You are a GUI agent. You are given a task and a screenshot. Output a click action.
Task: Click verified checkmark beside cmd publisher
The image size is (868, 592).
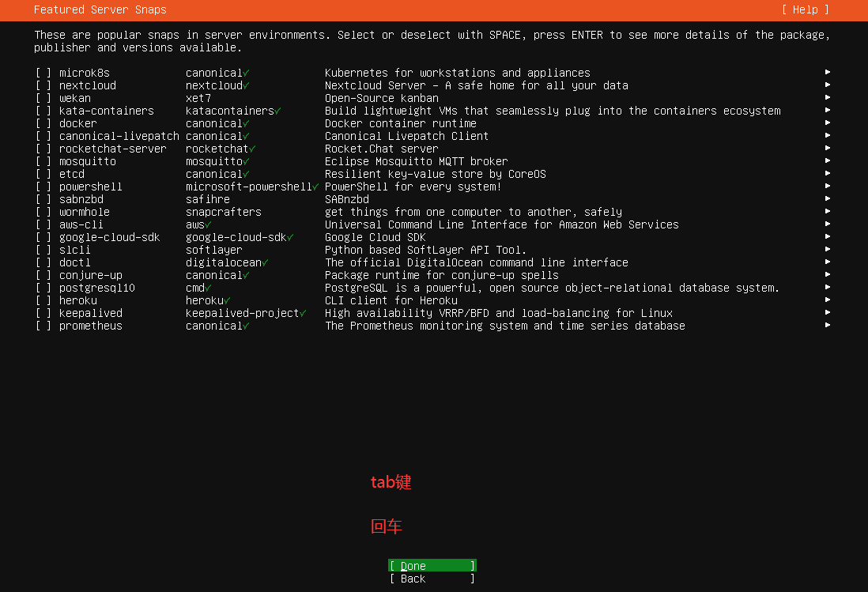click(x=208, y=288)
